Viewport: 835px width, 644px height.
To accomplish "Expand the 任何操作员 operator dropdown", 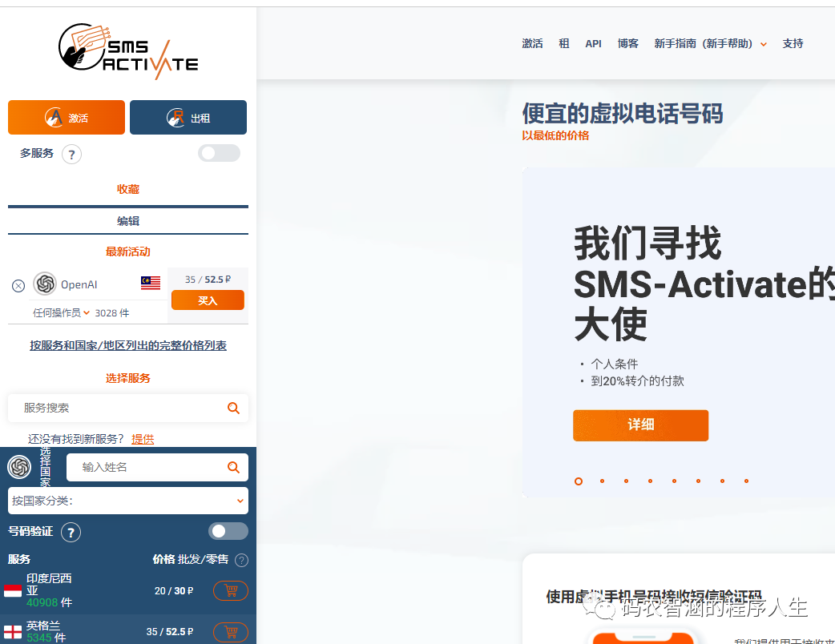I will coord(61,313).
